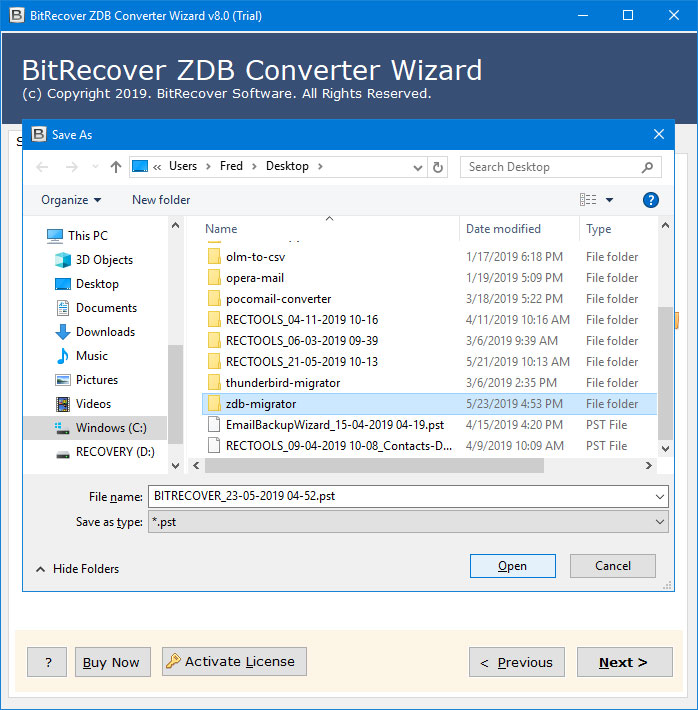Open Documents in navigation pane

click(x=106, y=308)
